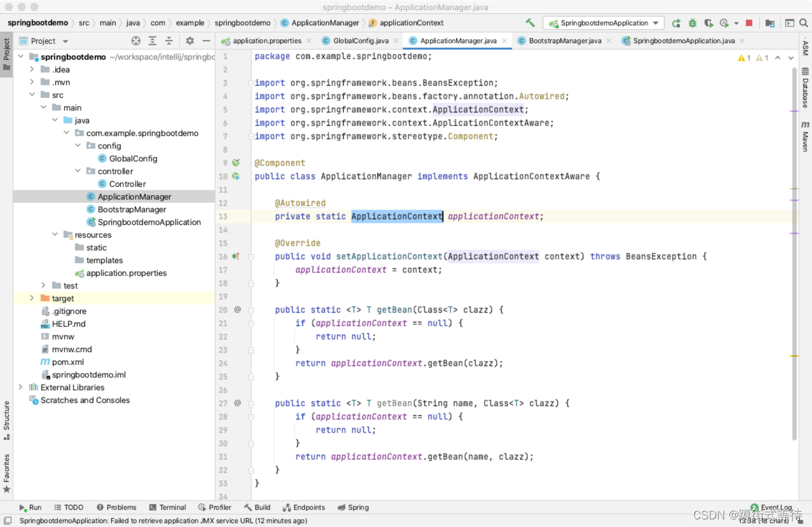Collapse all items in the Project panel

pos(169,41)
